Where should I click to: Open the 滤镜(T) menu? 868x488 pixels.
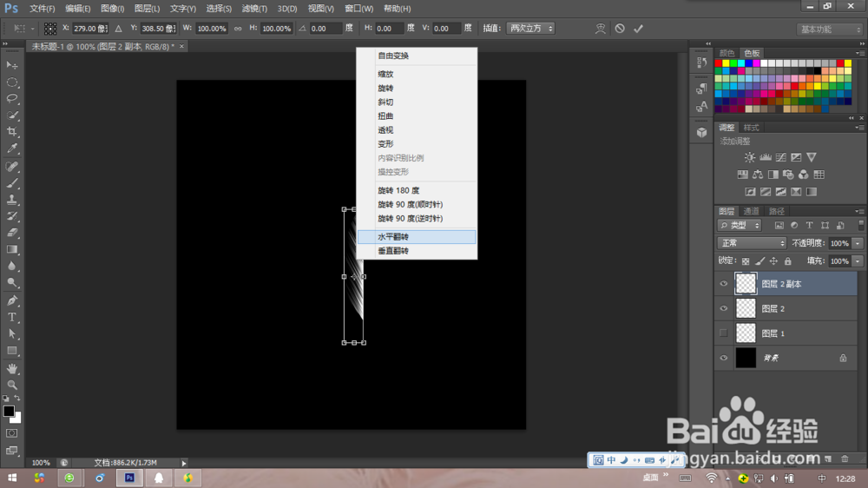254,9
